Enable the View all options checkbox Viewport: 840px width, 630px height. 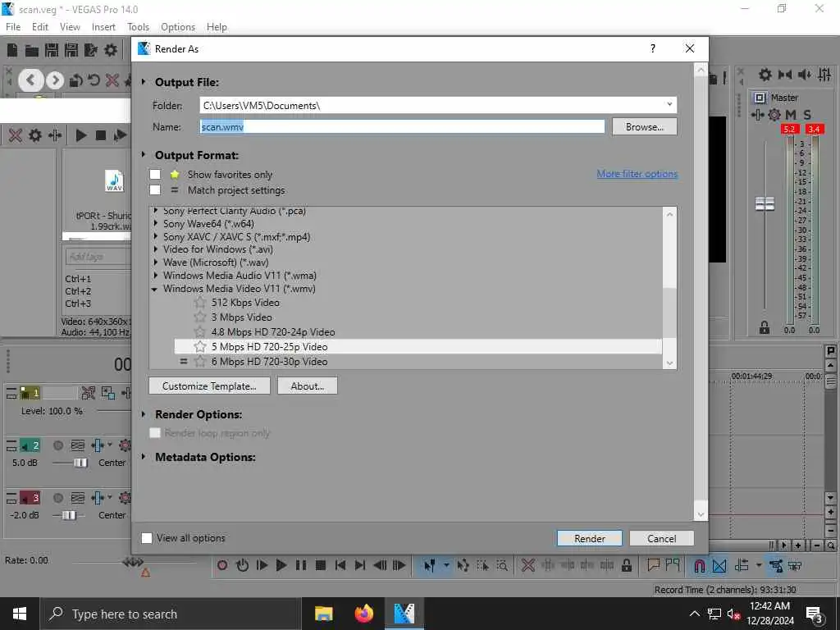147,538
